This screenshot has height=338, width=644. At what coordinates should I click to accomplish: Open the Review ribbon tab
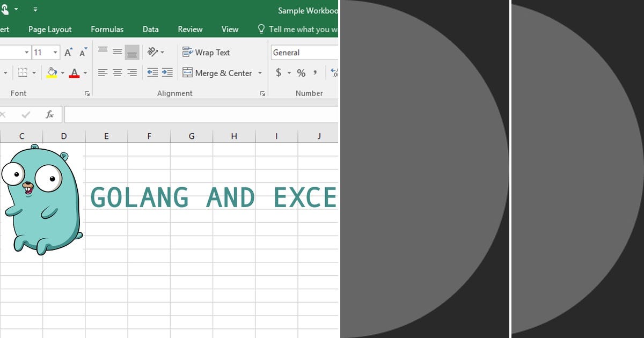tap(190, 30)
